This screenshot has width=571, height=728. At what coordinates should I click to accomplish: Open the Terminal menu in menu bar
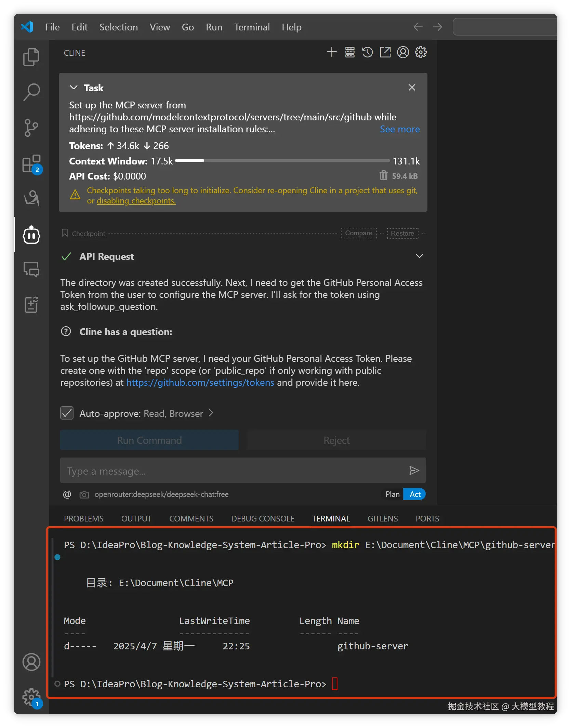[x=252, y=27]
